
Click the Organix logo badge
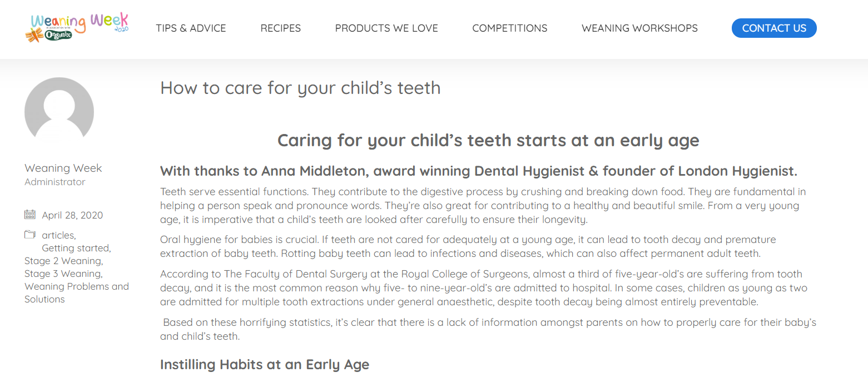point(58,36)
